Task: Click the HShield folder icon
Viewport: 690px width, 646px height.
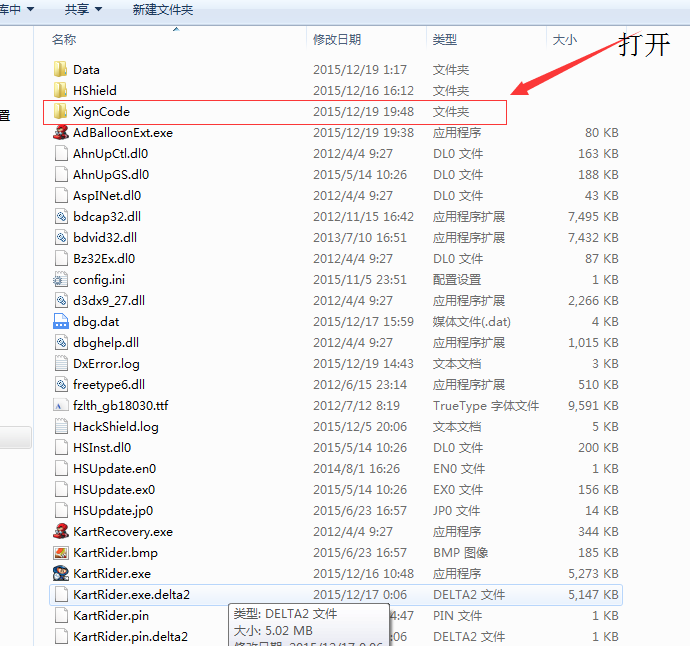Action: [60, 90]
